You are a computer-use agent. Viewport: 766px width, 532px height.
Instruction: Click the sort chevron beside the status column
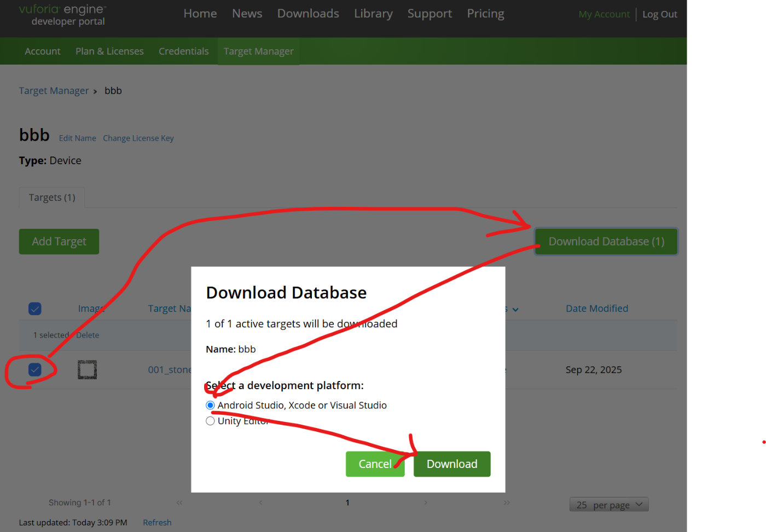coord(515,310)
